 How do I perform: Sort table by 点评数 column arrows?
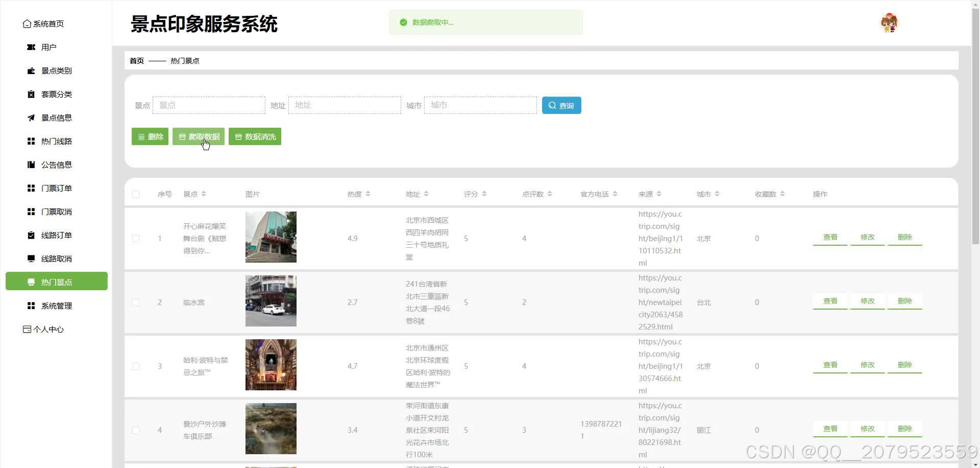(550, 194)
